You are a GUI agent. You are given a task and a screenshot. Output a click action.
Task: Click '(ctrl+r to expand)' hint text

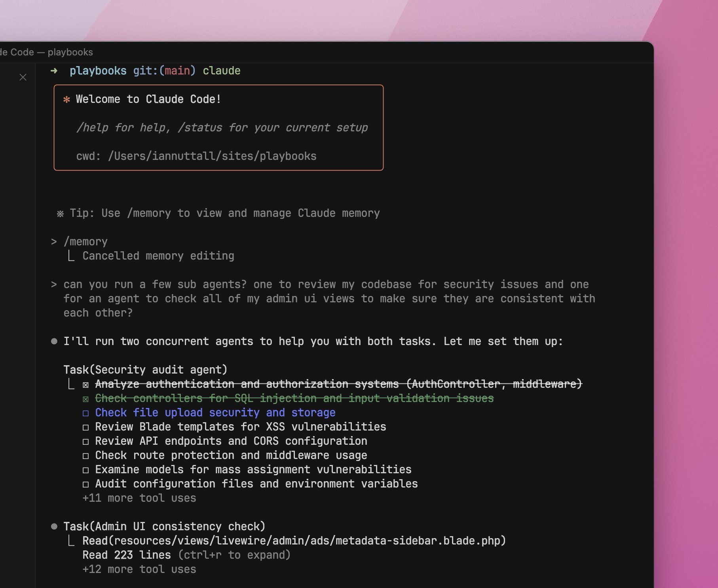coord(234,555)
